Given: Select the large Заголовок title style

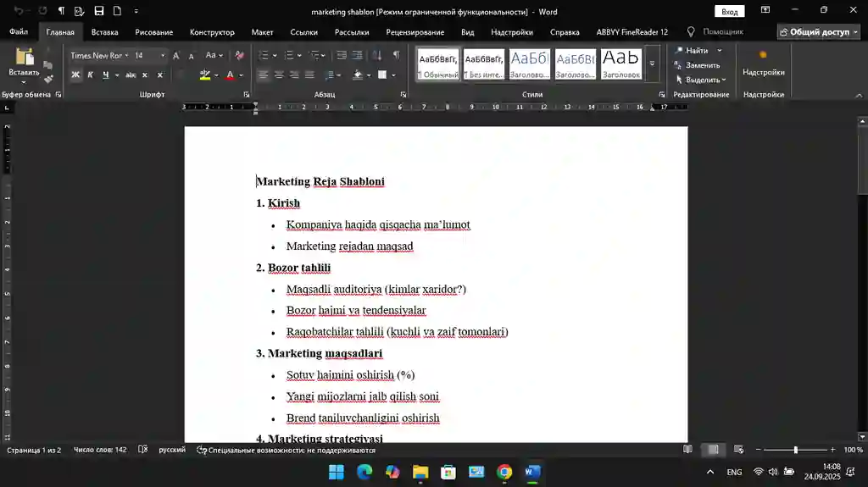Looking at the screenshot, I should coord(621,64).
